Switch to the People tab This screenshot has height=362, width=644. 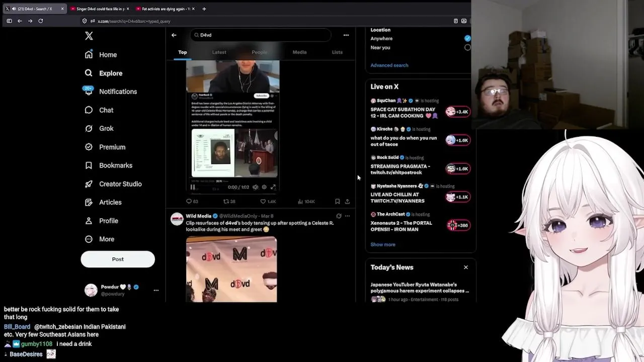260,52
